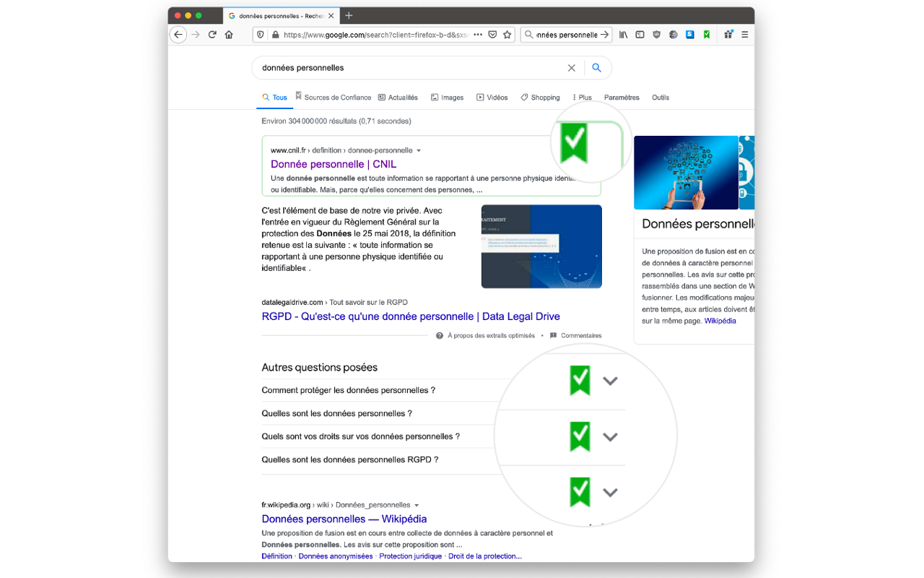The width and height of the screenshot is (924, 578).
Task: Open the Firefox Library
Action: tap(623, 35)
